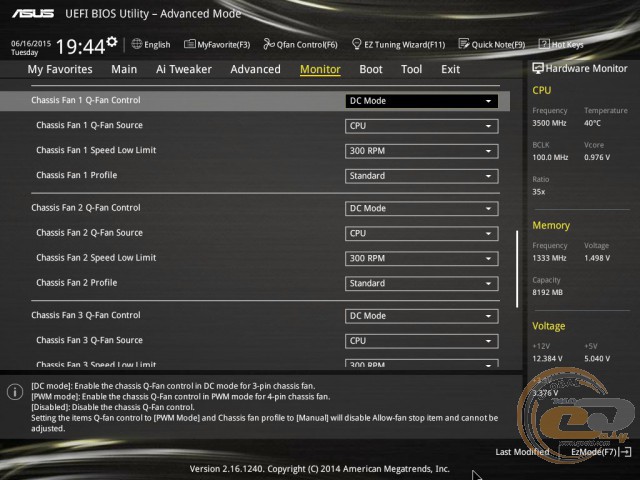Click the 06/16/2015 date text
The image size is (640, 480).
pyautogui.click(x=31, y=43)
